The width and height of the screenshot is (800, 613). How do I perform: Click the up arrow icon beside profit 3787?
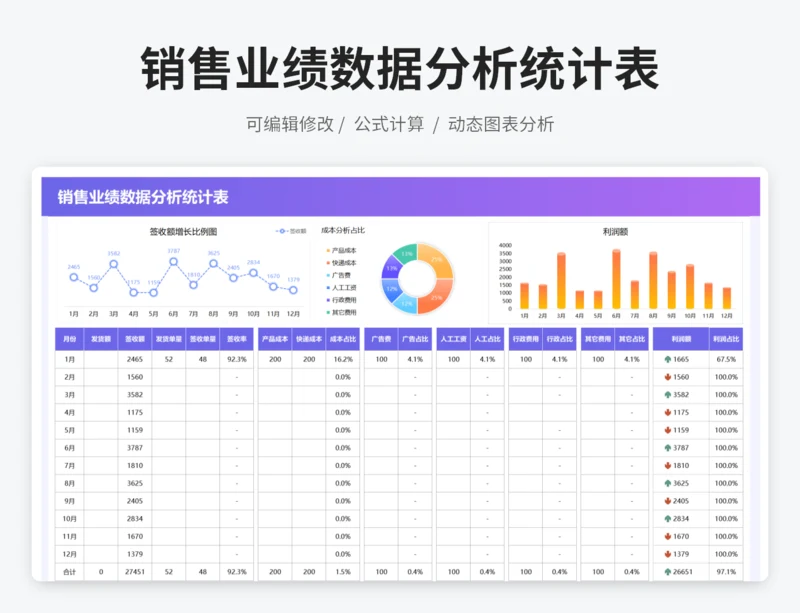point(667,448)
